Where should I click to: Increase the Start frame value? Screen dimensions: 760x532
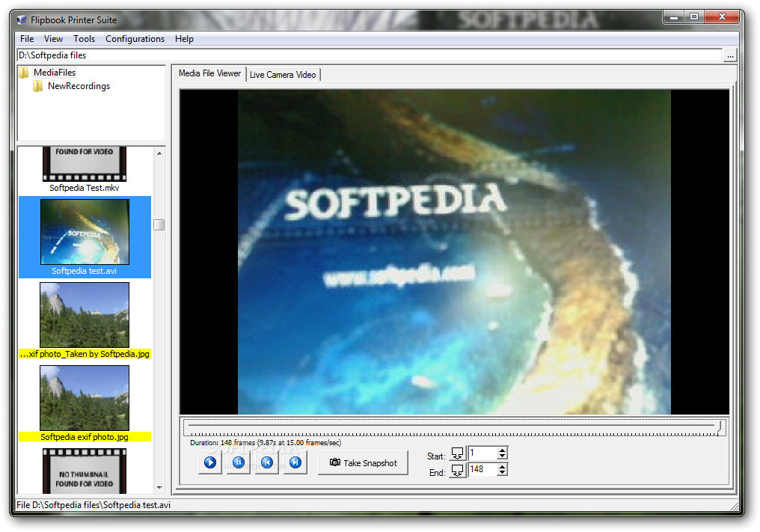click(502, 450)
